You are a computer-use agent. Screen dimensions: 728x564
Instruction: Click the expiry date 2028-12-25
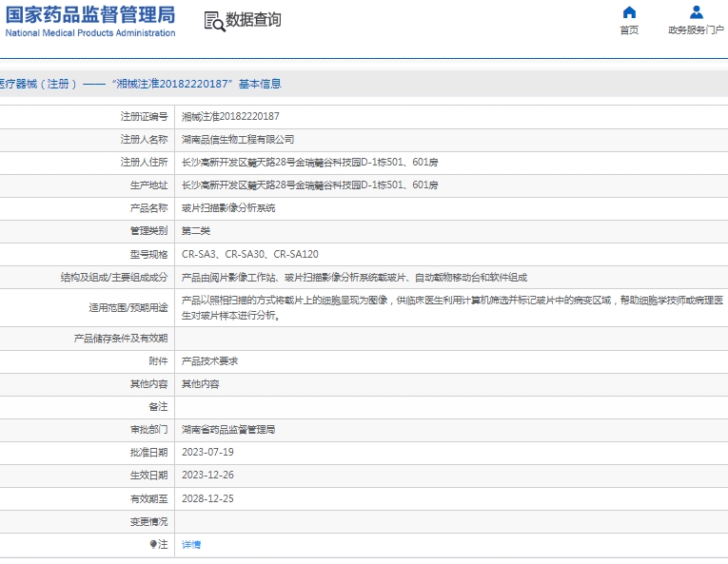(x=207, y=498)
